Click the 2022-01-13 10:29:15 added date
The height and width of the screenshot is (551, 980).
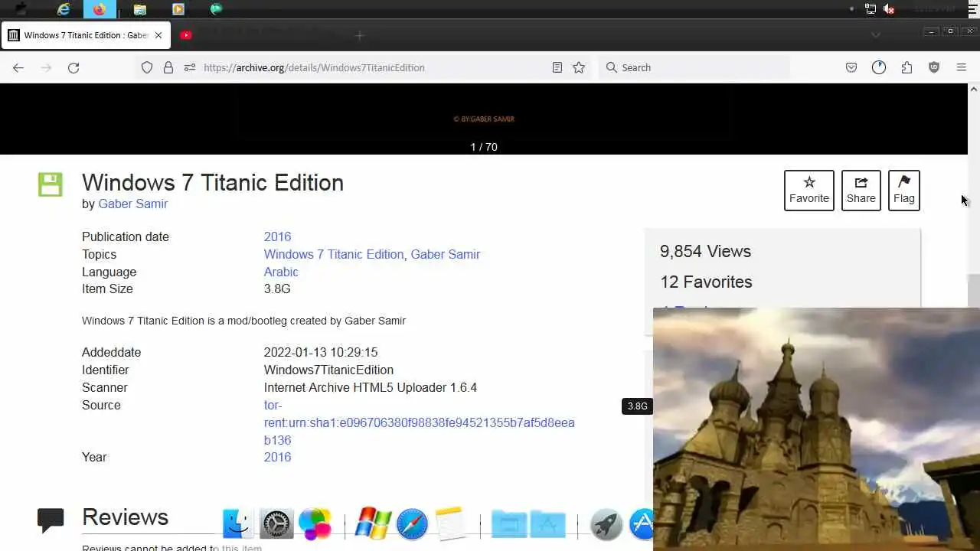(x=321, y=352)
